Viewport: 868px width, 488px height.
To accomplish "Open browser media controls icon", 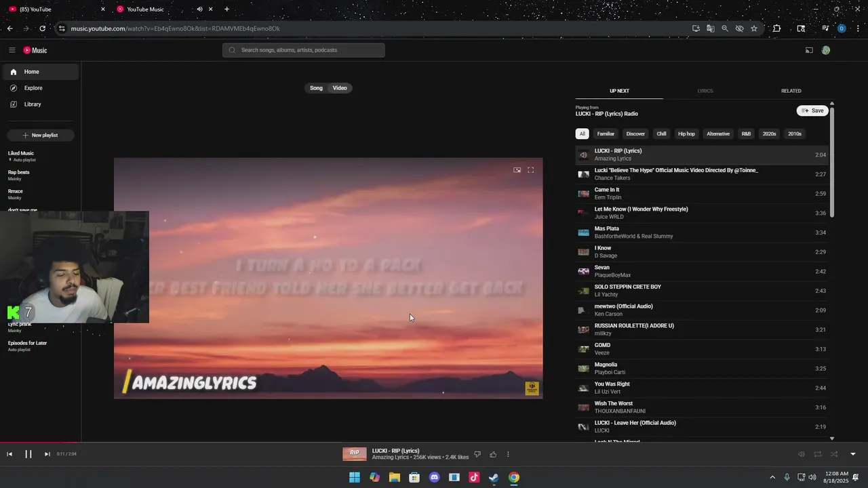I will (825, 28).
